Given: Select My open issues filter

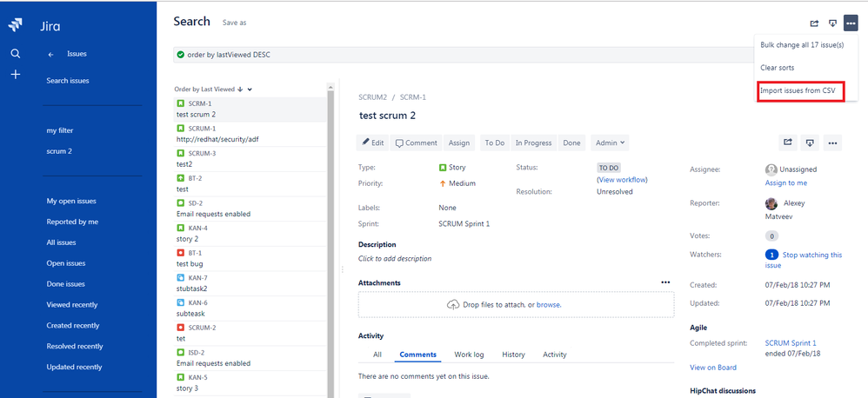Looking at the screenshot, I should pyautogui.click(x=71, y=202).
